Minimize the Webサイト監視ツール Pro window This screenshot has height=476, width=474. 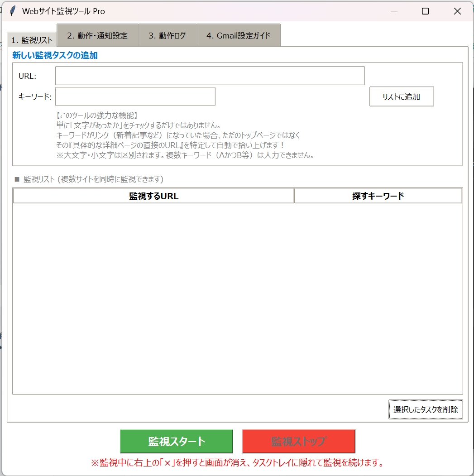click(x=394, y=11)
